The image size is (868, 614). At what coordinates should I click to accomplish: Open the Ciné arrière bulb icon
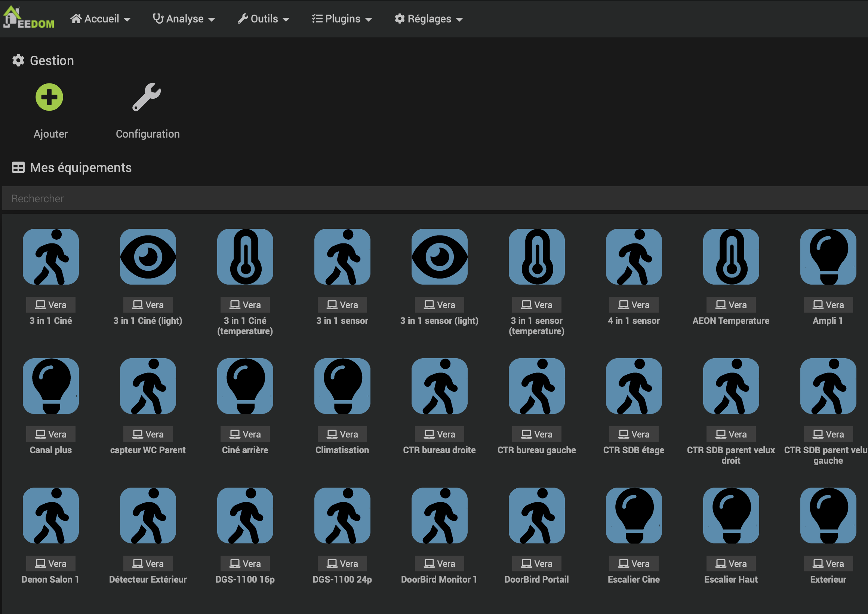(x=245, y=386)
